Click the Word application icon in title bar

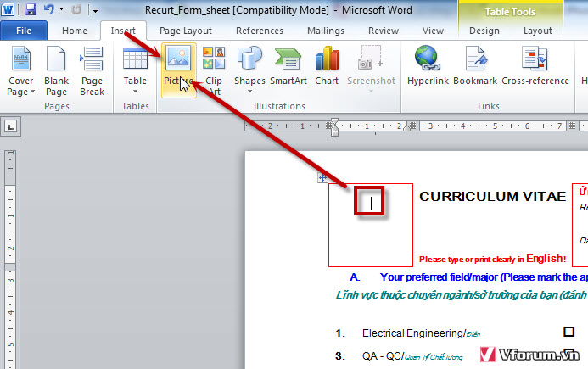(8, 9)
